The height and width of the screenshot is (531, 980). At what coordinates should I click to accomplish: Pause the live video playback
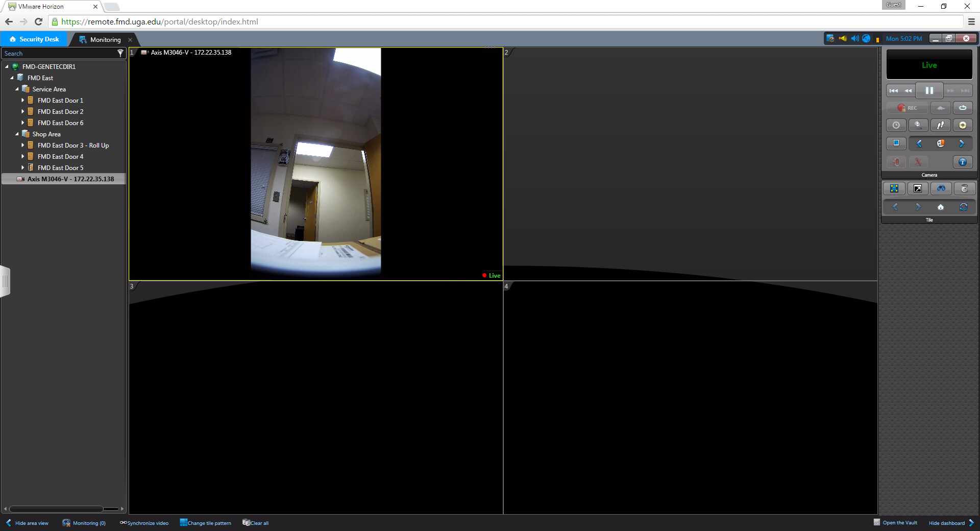929,90
